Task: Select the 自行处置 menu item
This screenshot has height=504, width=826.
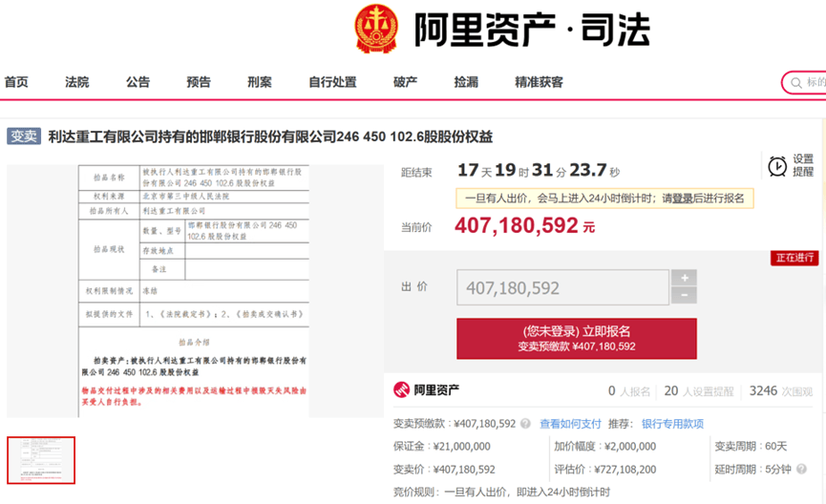Action: tap(332, 82)
